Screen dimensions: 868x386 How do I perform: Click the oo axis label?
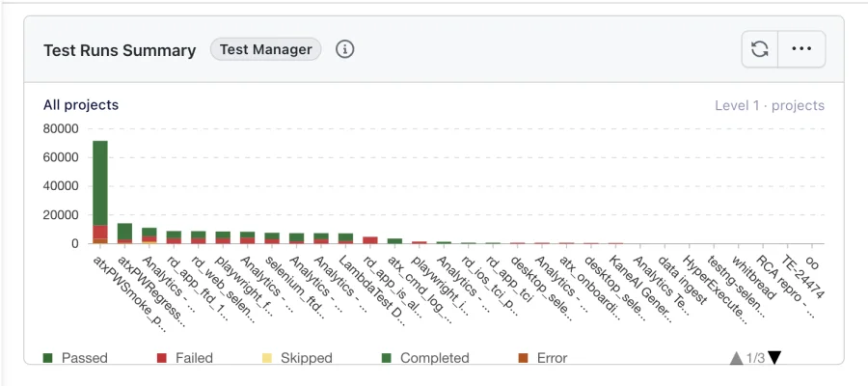point(812,262)
